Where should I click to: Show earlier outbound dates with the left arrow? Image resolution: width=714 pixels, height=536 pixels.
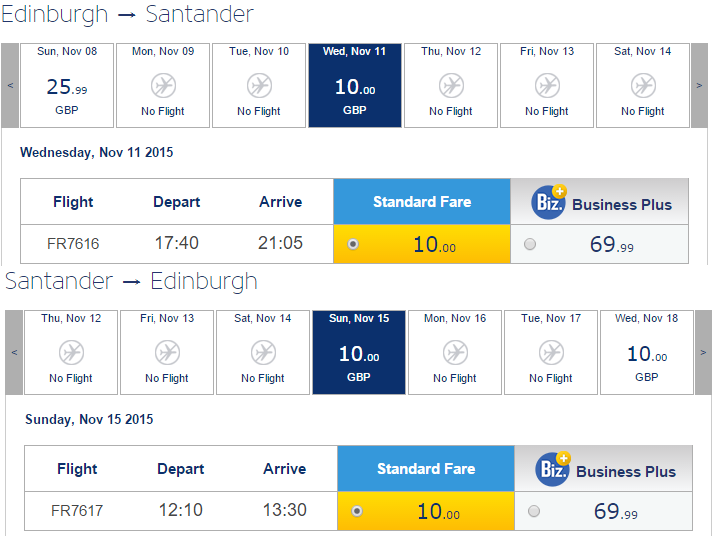[10, 85]
